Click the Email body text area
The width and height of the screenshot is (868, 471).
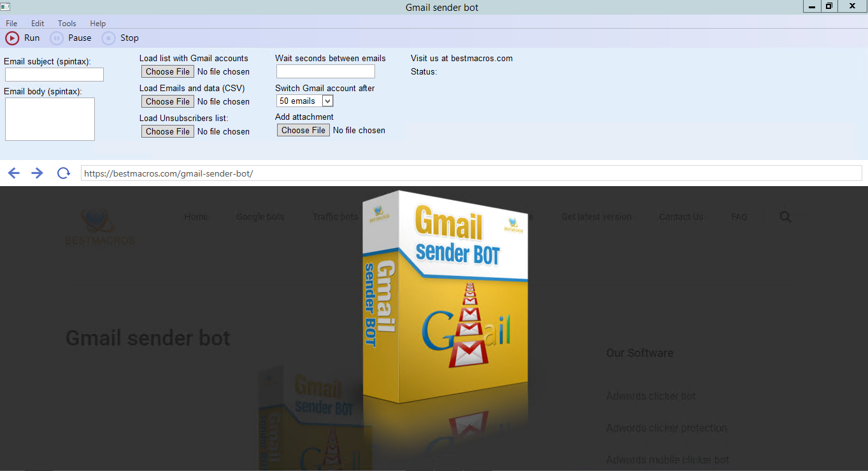(50, 119)
